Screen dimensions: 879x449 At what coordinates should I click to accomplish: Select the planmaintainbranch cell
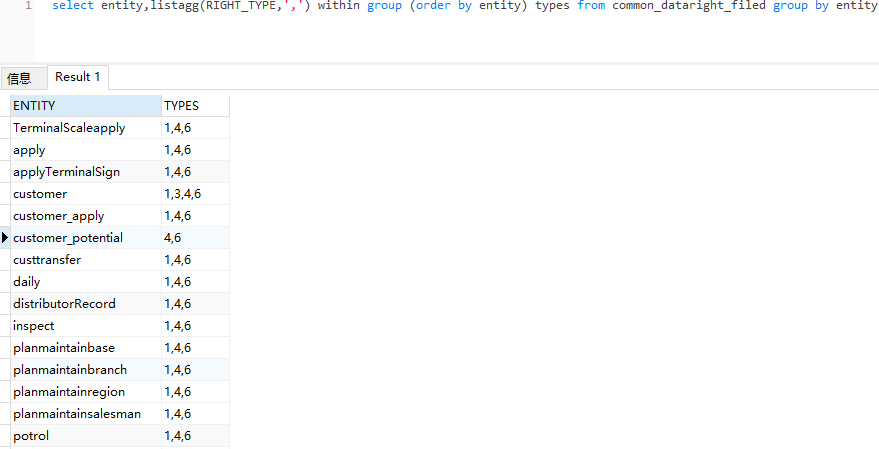[86, 369]
